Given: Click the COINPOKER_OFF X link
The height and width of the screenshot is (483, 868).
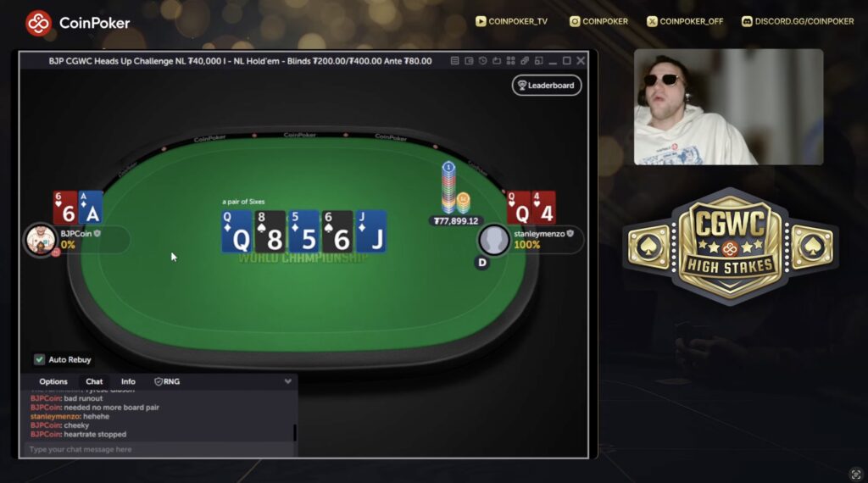Looking at the screenshot, I should click(x=685, y=21).
